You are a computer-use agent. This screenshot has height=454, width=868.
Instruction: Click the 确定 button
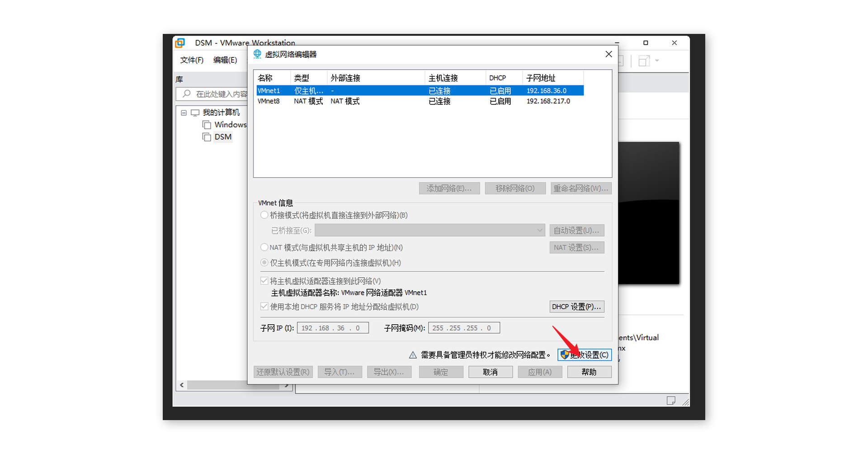(x=441, y=372)
